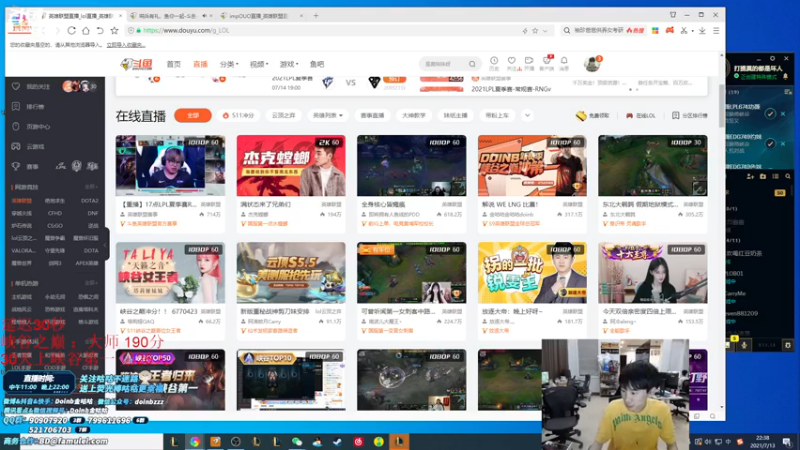Expand the 分类 category dropdown
This screenshot has height=450, width=800.
[229, 64]
